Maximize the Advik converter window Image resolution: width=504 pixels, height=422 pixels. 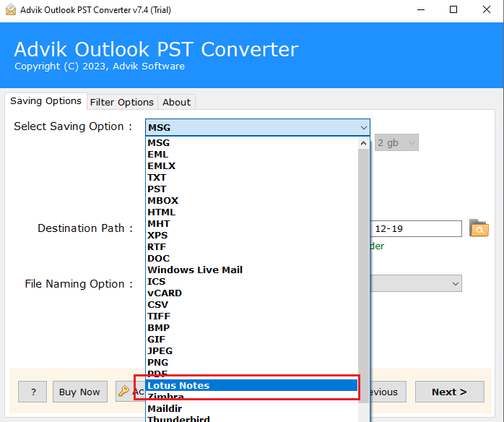coord(453,9)
